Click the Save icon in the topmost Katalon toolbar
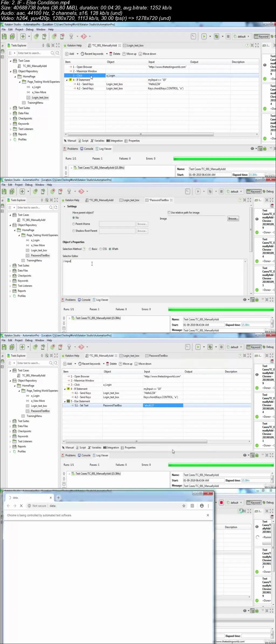 coord(4,36)
